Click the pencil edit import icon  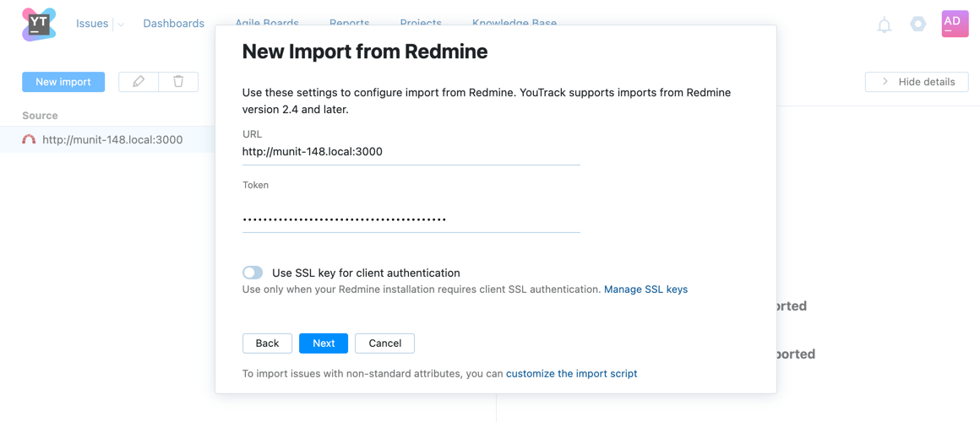coord(139,82)
